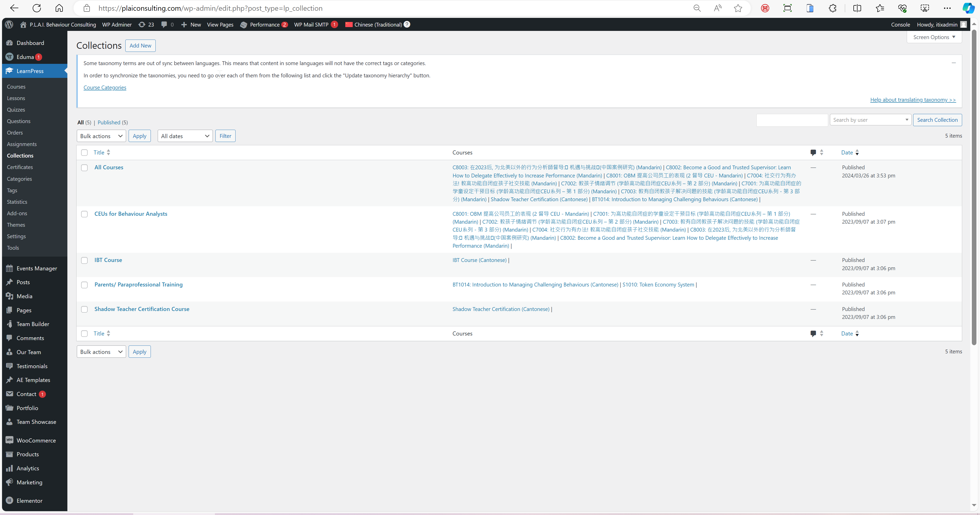Viewport: 980px width, 515px height.
Task: Click the browser refresh icon
Action: [x=36, y=8]
